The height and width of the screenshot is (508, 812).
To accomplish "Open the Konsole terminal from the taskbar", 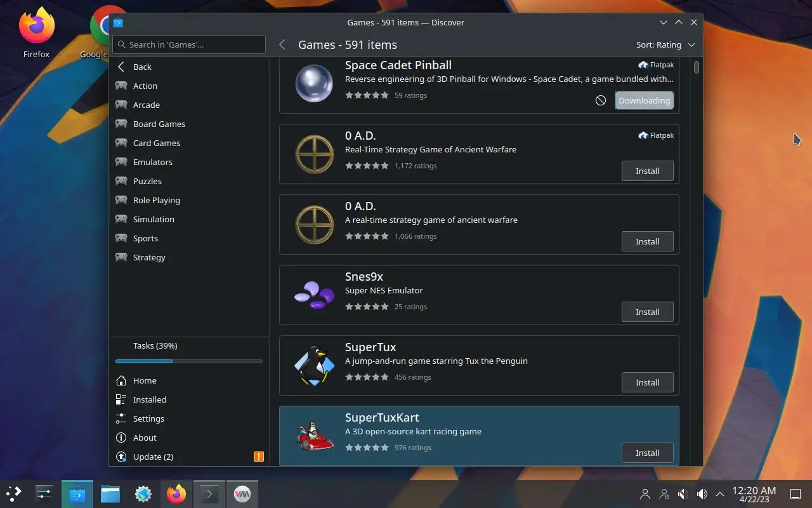I will (x=209, y=493).
